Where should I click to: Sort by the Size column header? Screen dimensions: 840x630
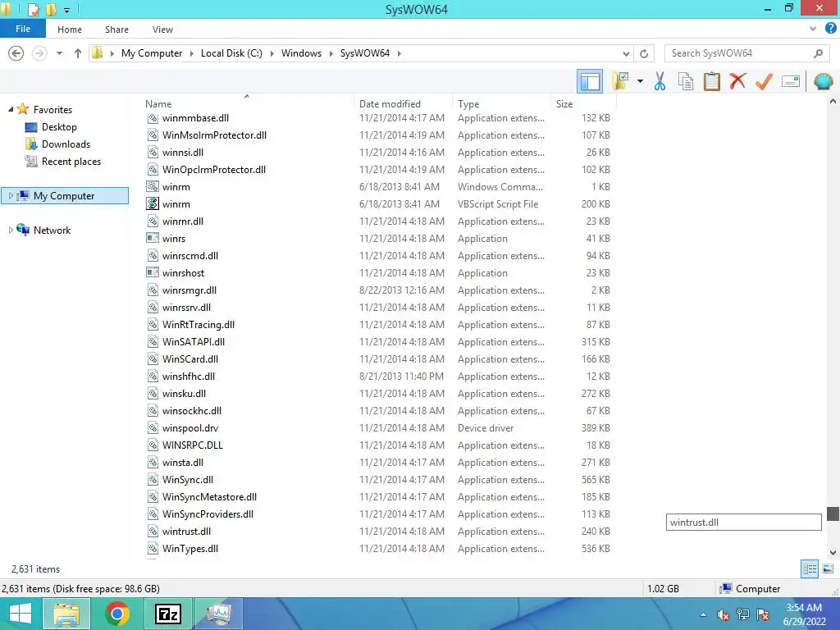(583, 104)
